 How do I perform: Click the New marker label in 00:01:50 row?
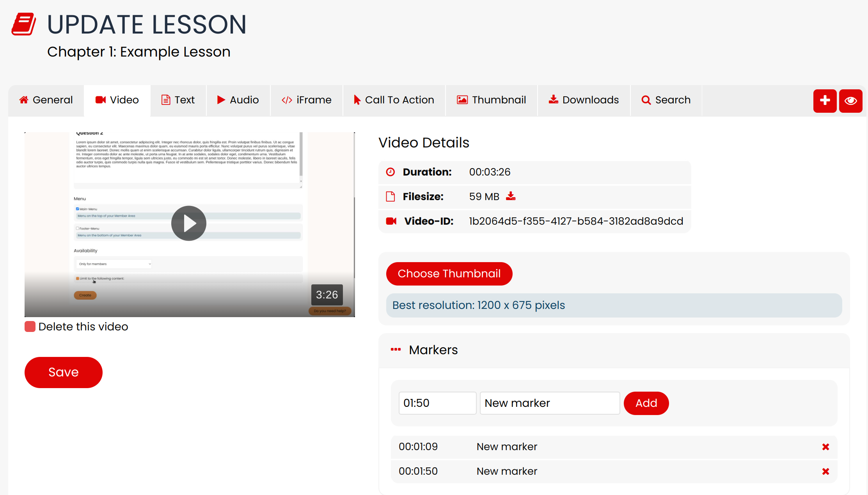pyautogui.click(x=507, y=471)
